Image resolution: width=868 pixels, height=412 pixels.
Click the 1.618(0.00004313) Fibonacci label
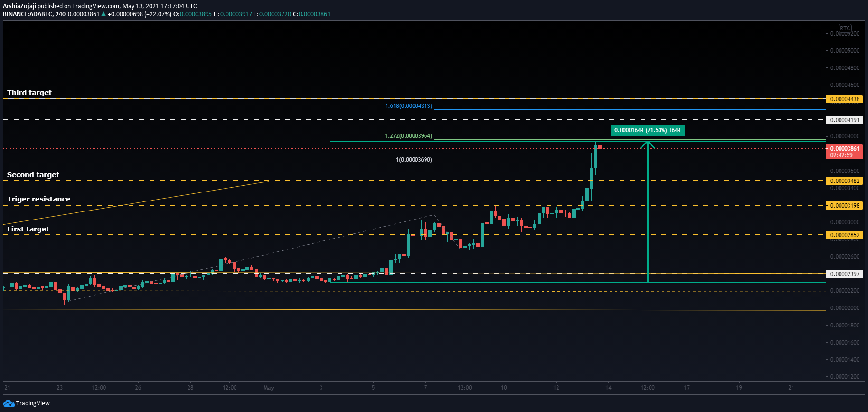408,106
